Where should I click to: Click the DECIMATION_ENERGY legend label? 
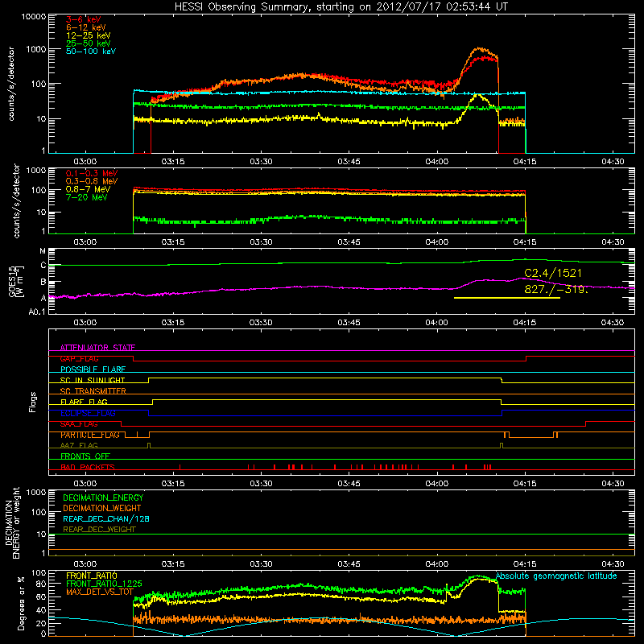pos(103,497)
